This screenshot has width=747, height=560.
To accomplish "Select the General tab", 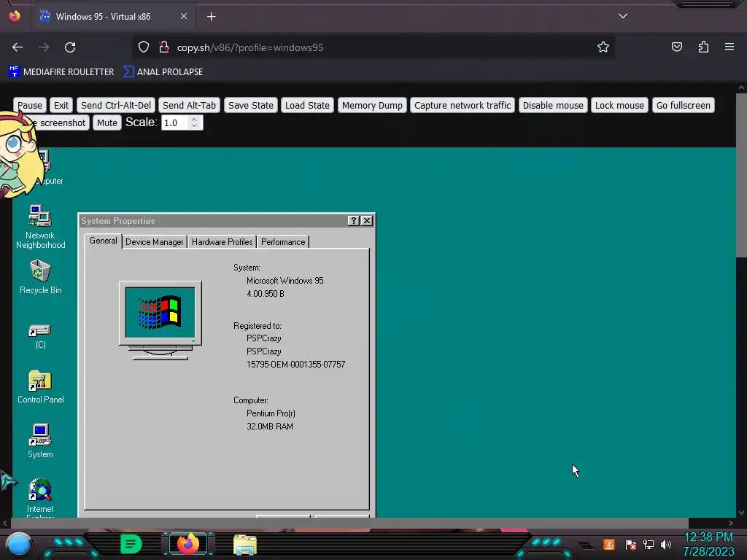I will (x=104, y=241).
